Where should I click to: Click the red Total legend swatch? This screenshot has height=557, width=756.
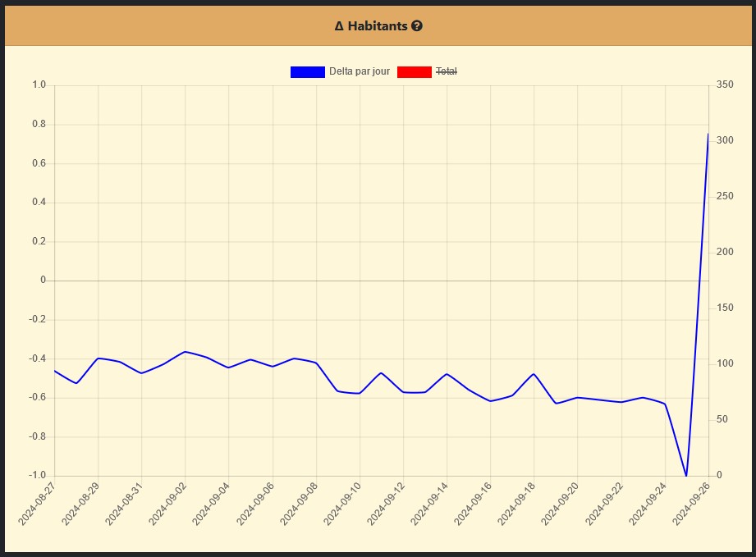click(414, 72)
